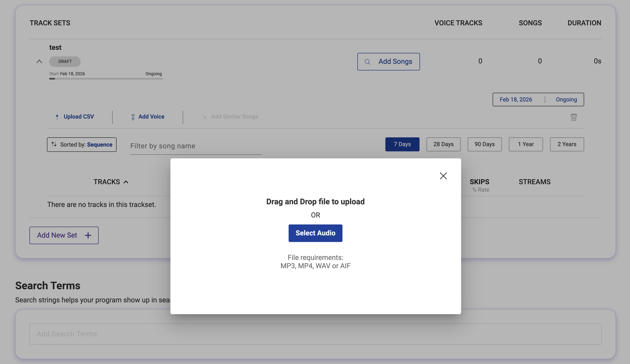The width and height of the screenshot is (630, 364).
Task: Switch to the 1 Year range
Action: (526, 144)
